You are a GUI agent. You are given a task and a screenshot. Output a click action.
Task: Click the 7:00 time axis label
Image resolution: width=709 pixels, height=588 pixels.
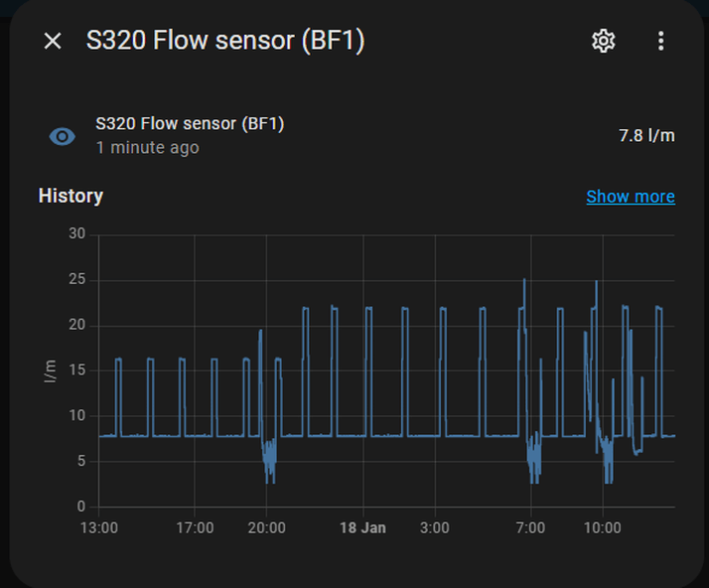pyautogui.click(x=530, y=528)
